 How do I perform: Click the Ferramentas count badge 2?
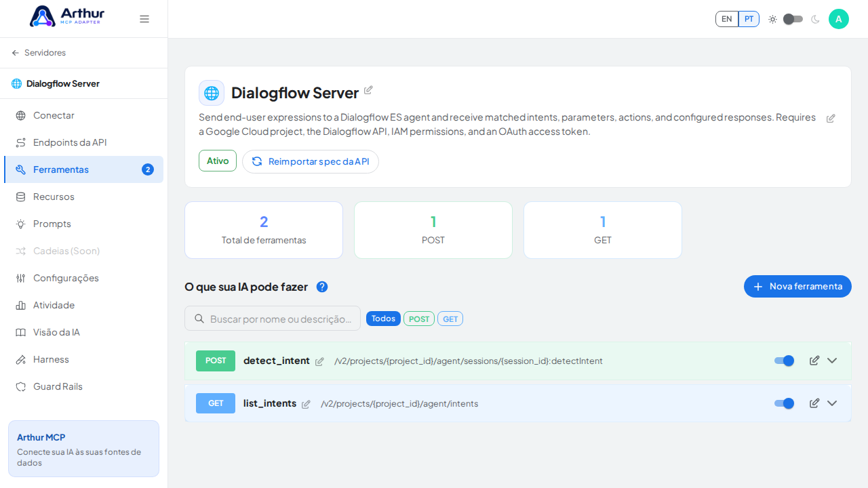148,169
